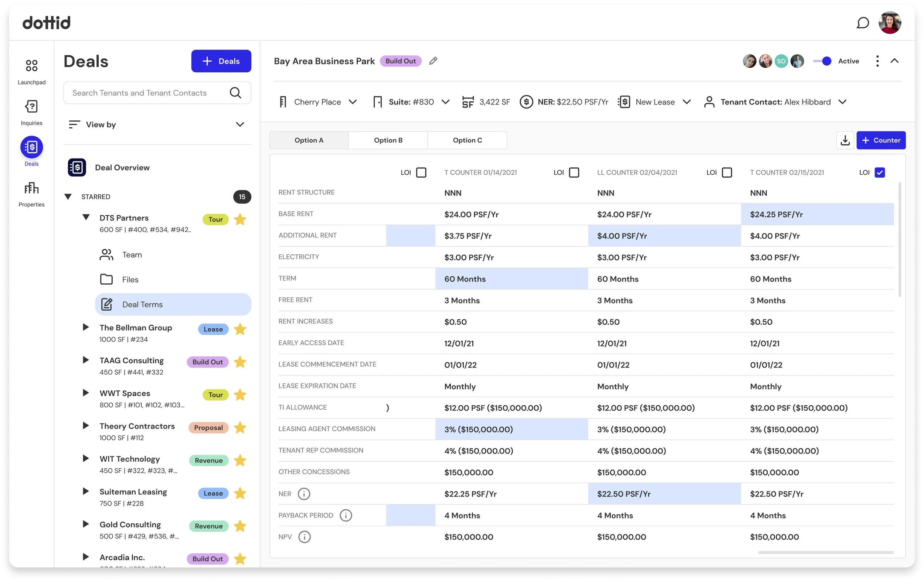Viewport: 924px width, 581px height.
Task: Edit deal name with pencil icon
Action: click(433, 61)
